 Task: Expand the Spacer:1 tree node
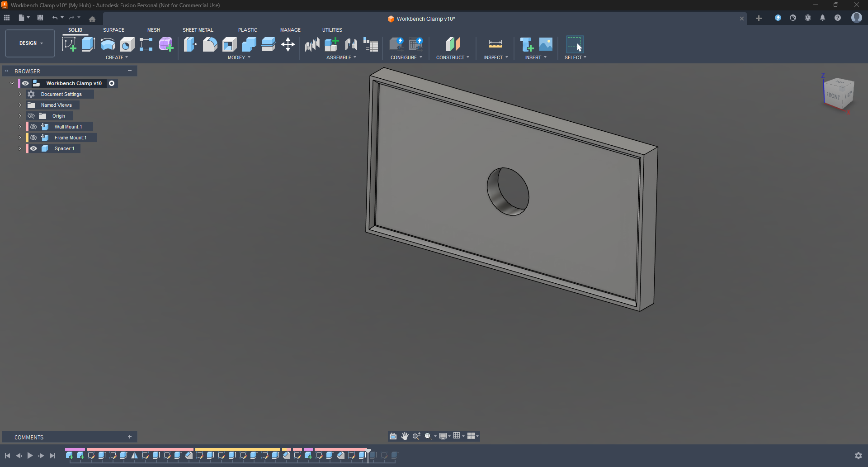[x=20, y=148]
